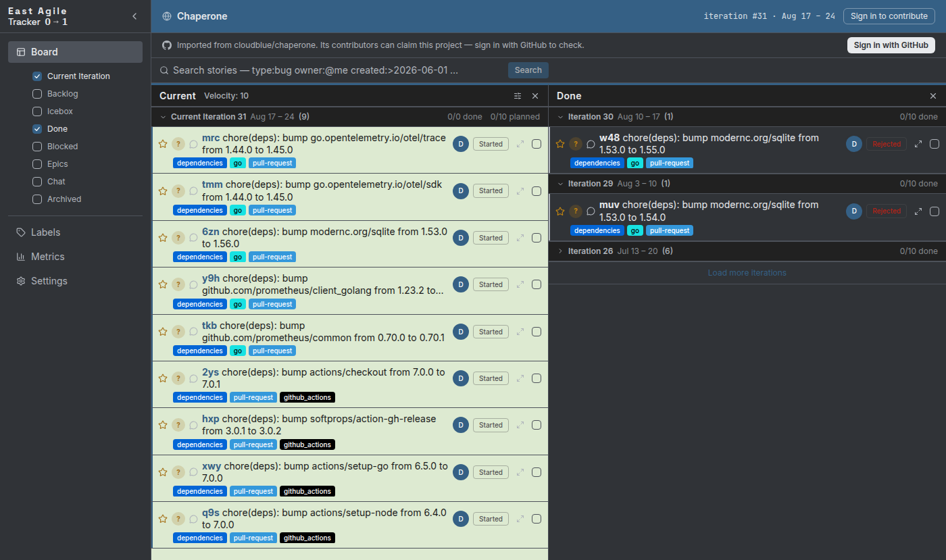Image resolution: width=946 pixels, height=560 pixels.
Task: Open Labels from the sidebar
Action: (75, 232)
